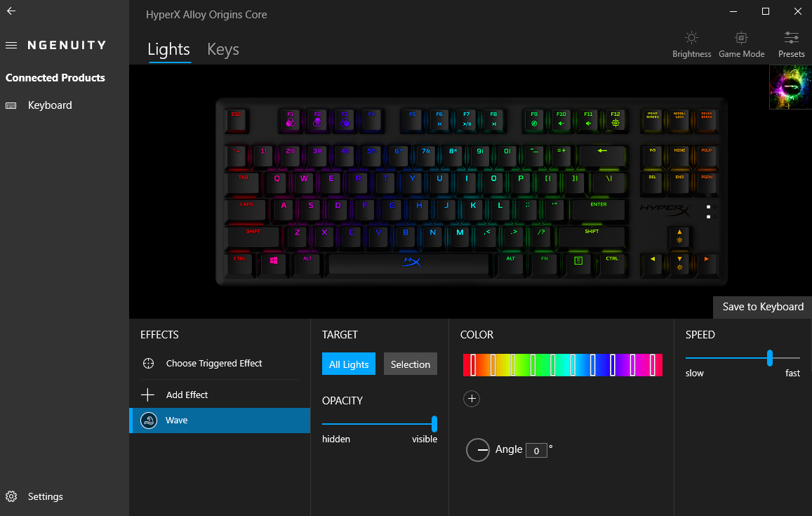Click the Angle degree input field
This screenshot has width=812, height=516.
point(536,451)
